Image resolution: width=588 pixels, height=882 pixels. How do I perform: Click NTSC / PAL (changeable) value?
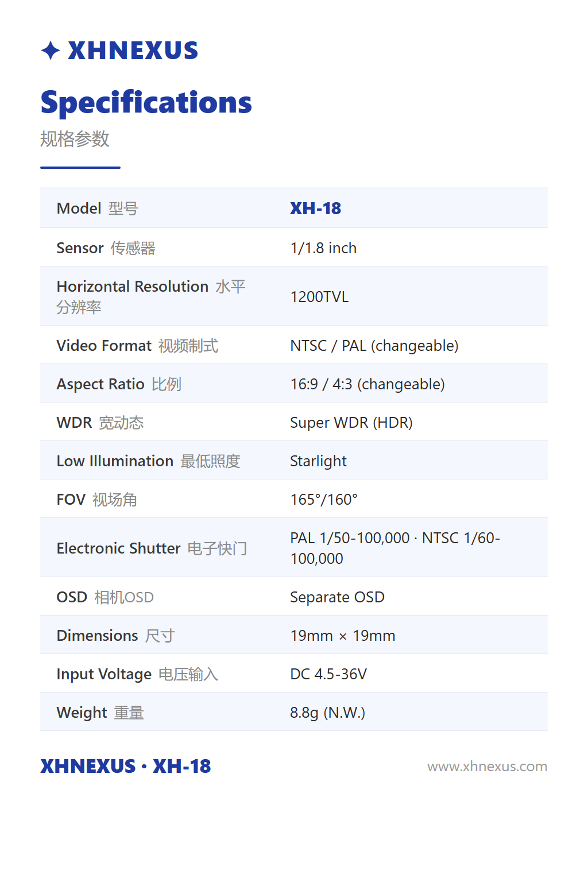pos(374,346)
